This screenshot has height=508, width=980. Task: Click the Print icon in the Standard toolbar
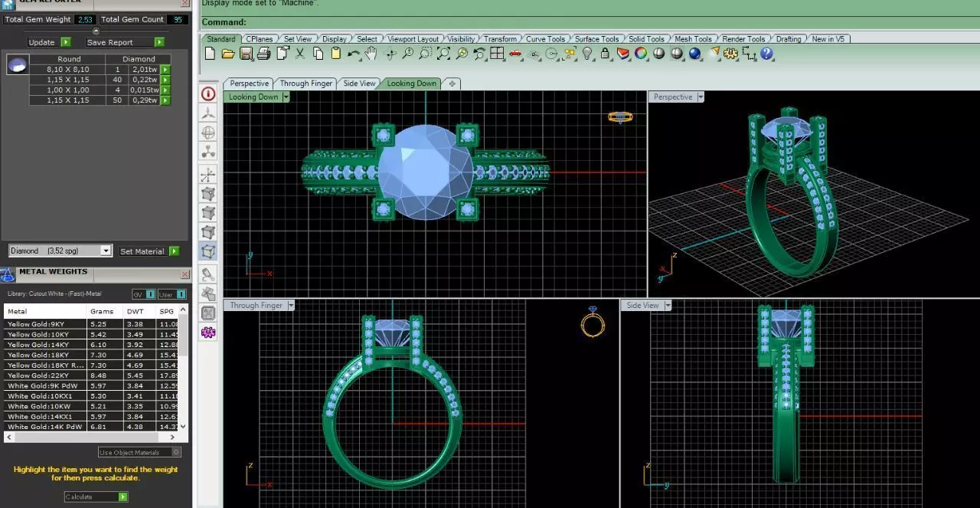263,54
